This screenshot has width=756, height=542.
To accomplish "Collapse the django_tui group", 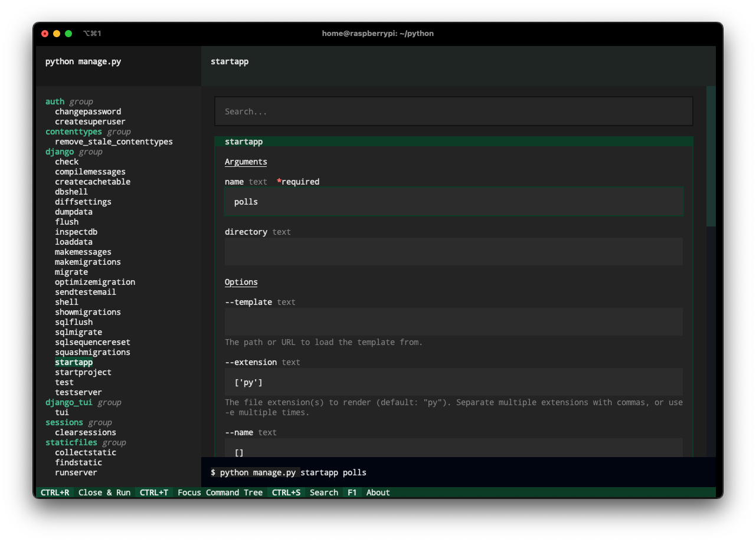I will click(x=83, y=402).
